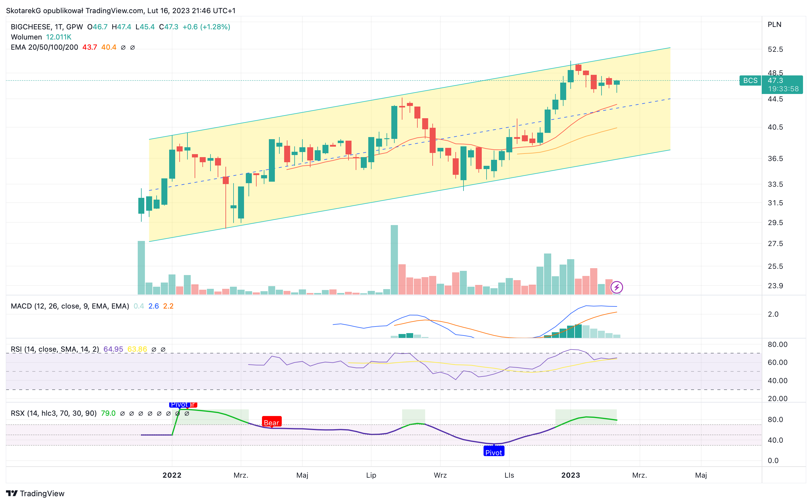Click the 0.0 label on RSX axis
812x504 pixels.
773,461
